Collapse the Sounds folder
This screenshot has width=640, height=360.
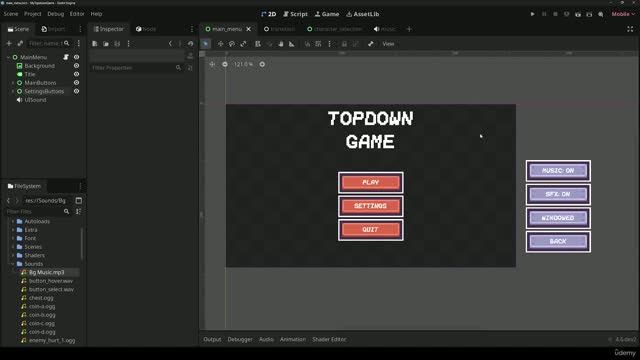pos(13,264)
